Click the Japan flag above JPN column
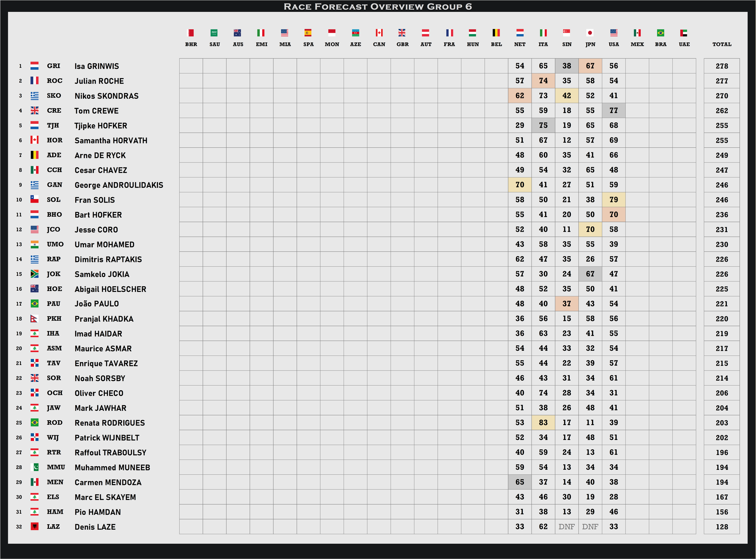This screenshot has width=756, height=559. coord(590,33)
